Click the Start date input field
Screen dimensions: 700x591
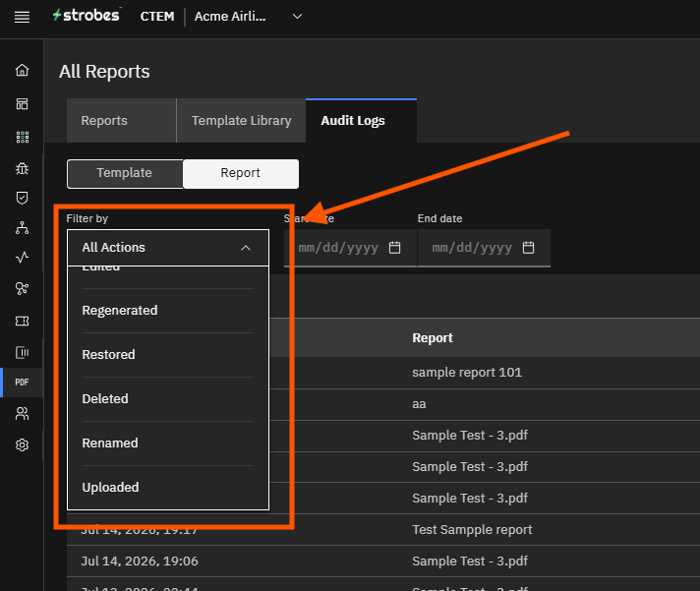click(x=350, y=248)
